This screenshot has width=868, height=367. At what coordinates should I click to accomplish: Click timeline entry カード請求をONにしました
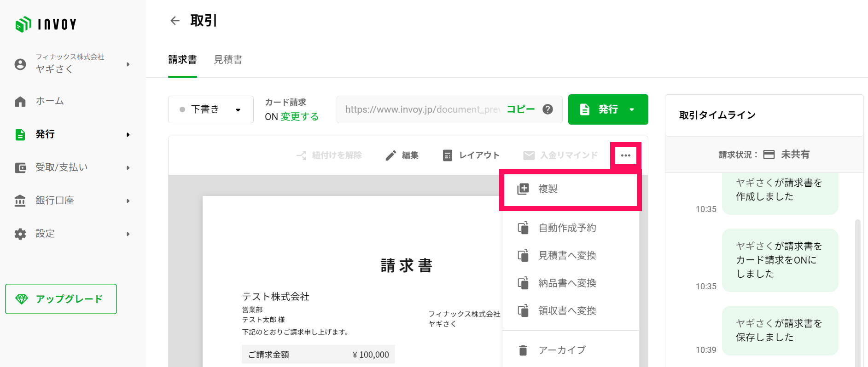[780, 260]
